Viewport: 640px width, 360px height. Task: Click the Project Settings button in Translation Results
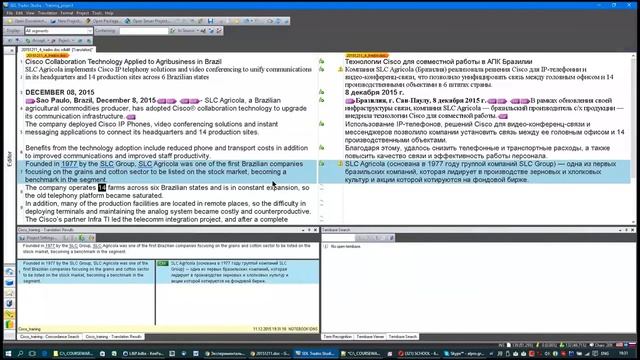pos(38,238)
